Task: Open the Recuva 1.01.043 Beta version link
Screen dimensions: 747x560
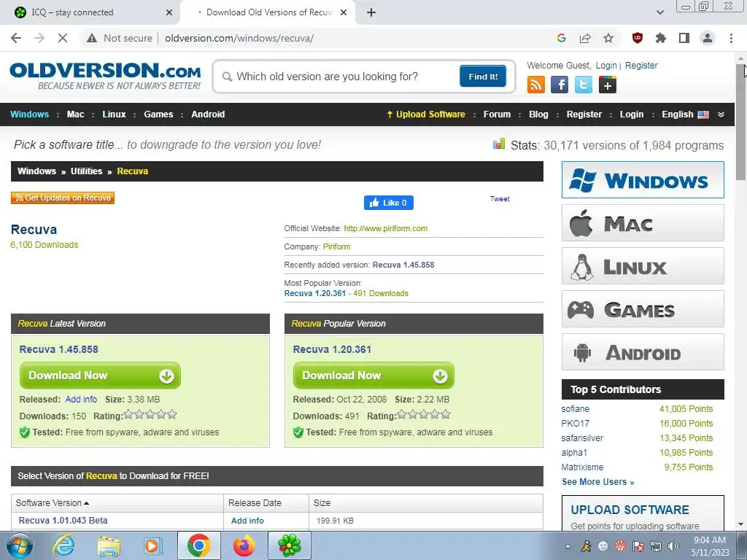Action: [x=63, y=521]
